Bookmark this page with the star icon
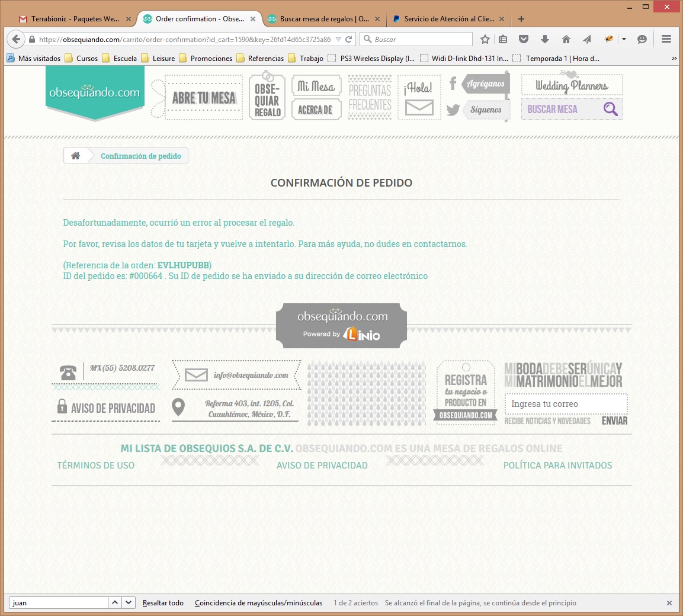The width and height of the screenshot is (683, 616). 485,39
